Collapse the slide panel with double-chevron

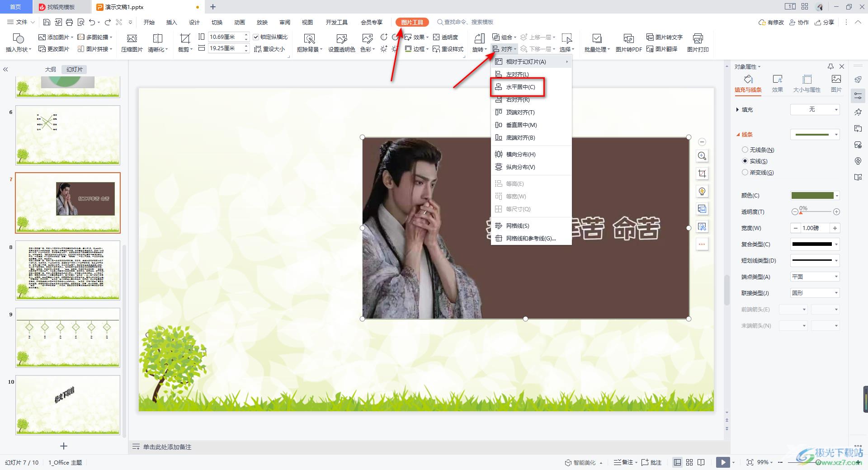pyautogui.click(x=5, y=69)
